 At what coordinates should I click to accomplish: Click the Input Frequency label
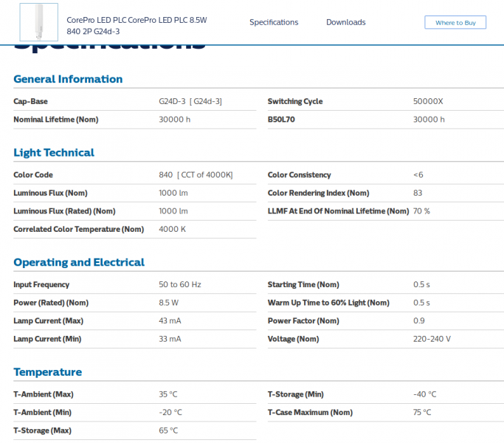[41, 285]
